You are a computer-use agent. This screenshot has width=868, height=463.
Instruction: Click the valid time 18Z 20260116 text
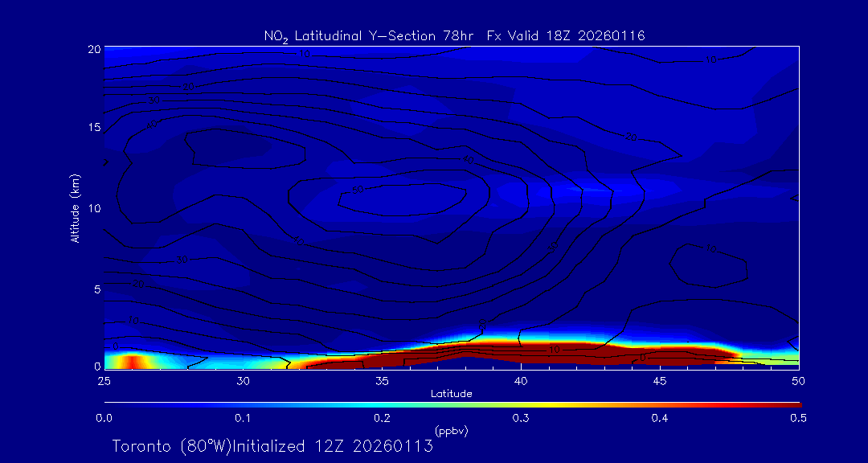click(x=598, y=35)
